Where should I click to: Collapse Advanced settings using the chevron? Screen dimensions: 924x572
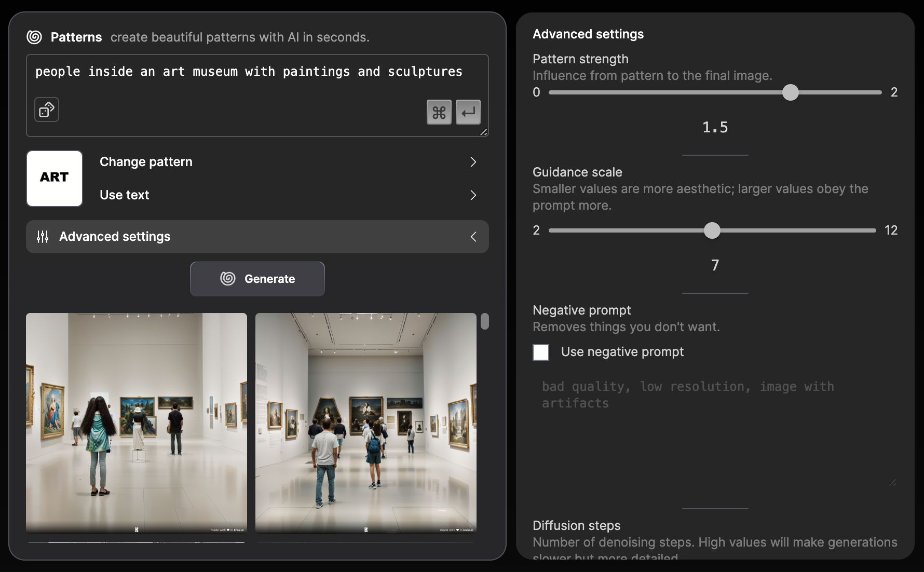click(x=473, y=237)
